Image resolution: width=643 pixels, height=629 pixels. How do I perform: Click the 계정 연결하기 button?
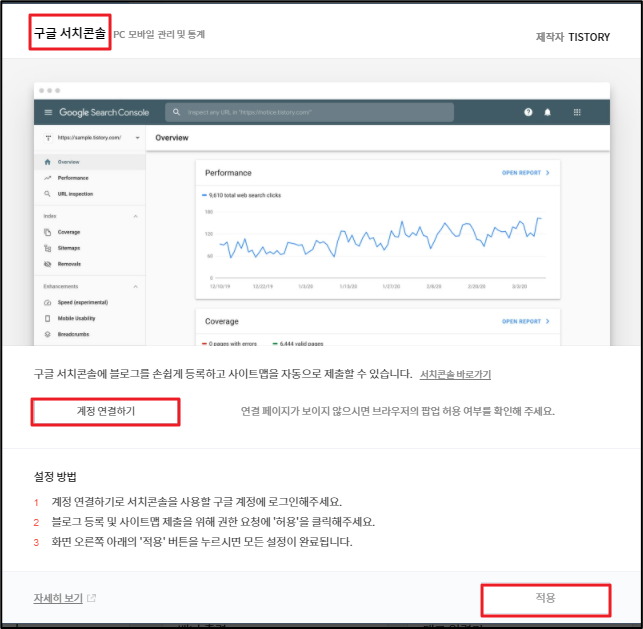point(105,411)
